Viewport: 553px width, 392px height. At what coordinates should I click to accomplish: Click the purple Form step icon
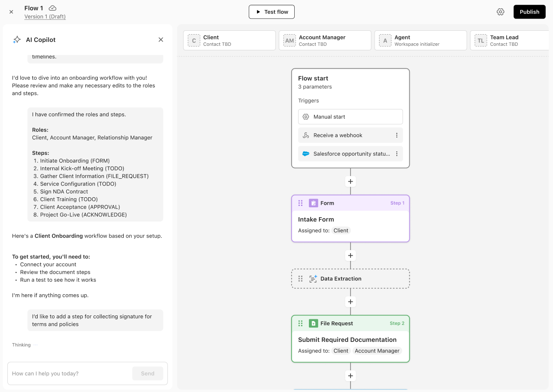pos(313,203)
